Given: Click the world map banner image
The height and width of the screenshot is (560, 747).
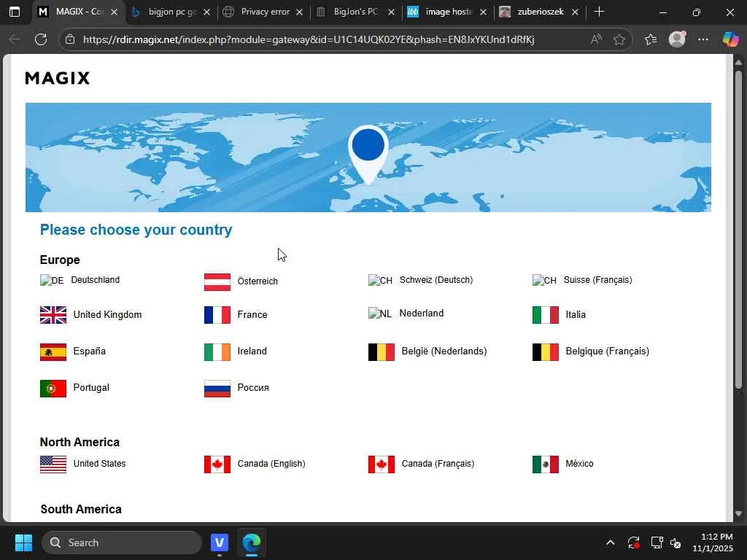Looking at the screenshot, I should 368,157.
